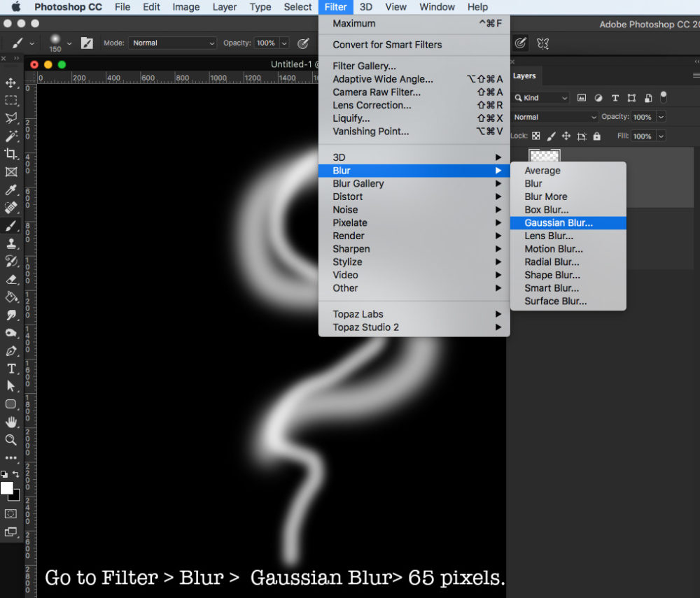The width and height of the screenshot is (700, 598).
Task: Open the layer Opacity dropdown arrow
Action: pos(661,117)
